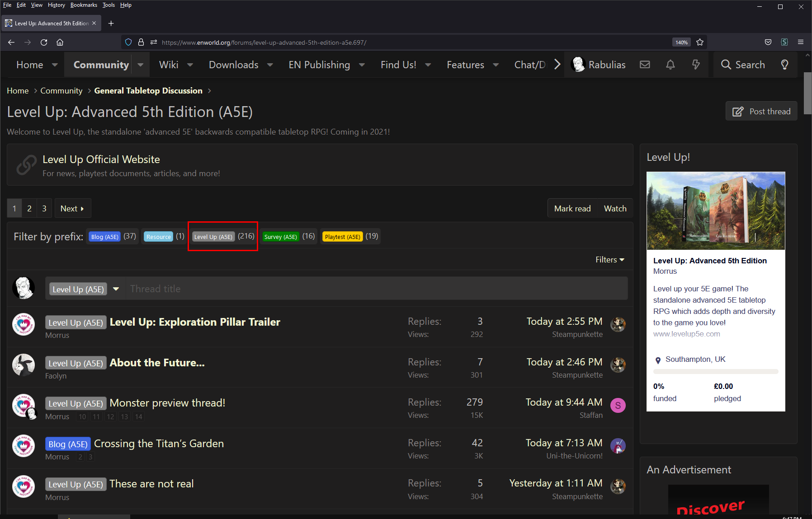
Task: Filter threads by Playtest (A5E) prefix
Action: [342, 237]
